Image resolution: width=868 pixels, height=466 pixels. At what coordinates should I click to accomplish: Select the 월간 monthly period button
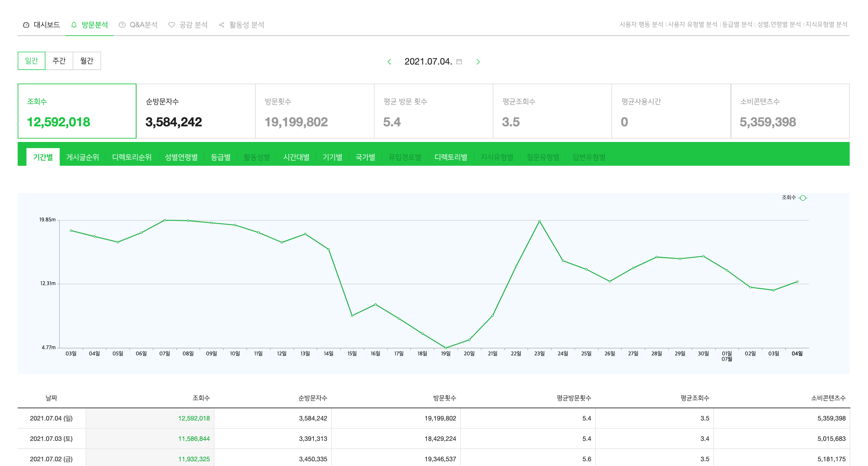click(x=87, y=61)
